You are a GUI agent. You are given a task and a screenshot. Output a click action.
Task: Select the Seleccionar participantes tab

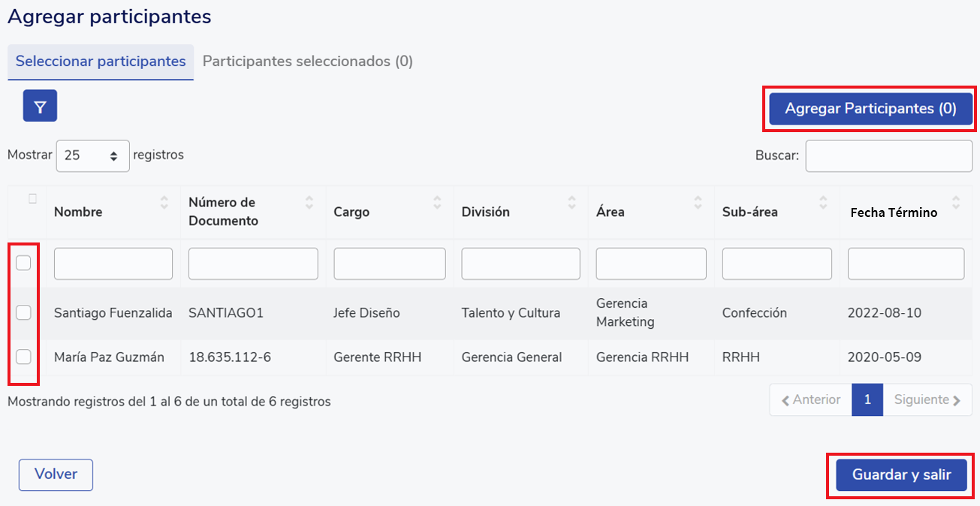(101, 62)
